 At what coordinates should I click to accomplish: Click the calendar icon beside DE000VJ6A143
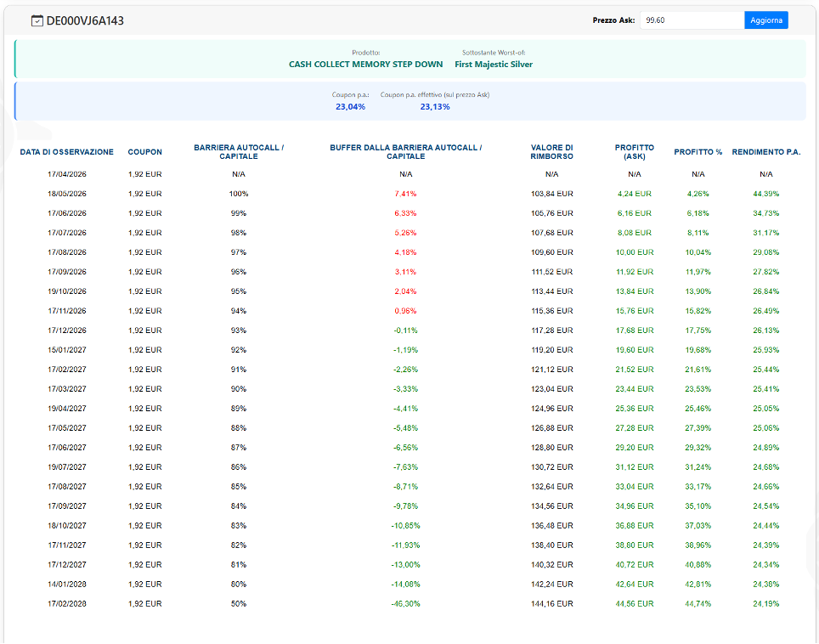pyautogui.click(x=37, y=20)
